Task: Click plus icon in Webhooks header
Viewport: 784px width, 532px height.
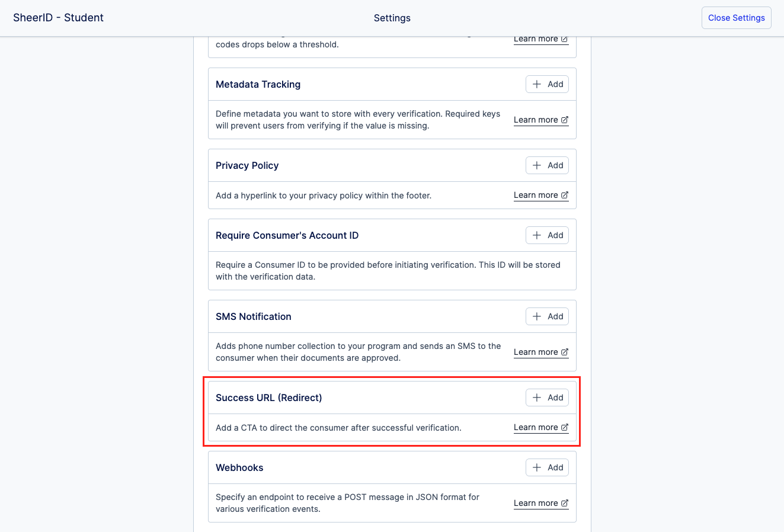Action: pos(537,467)
